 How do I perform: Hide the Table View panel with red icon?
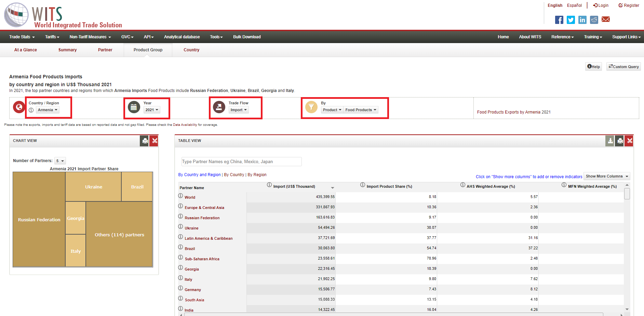[629, 141]
